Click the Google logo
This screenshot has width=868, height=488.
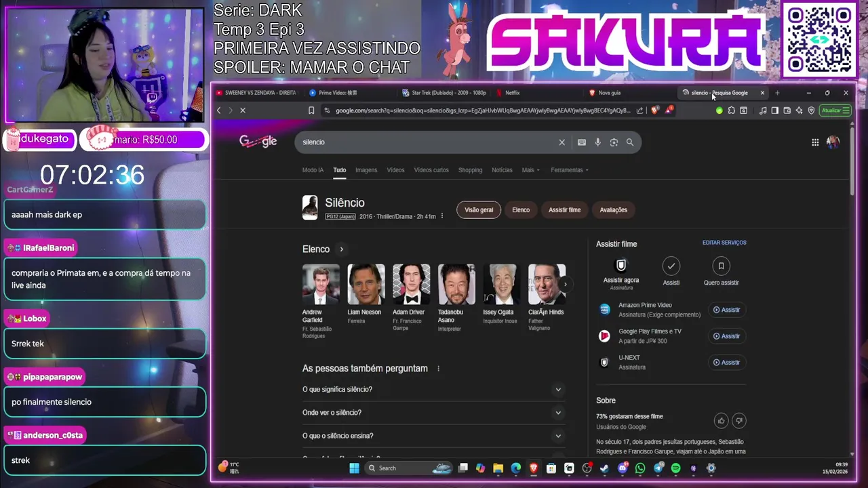coord(258,142)
